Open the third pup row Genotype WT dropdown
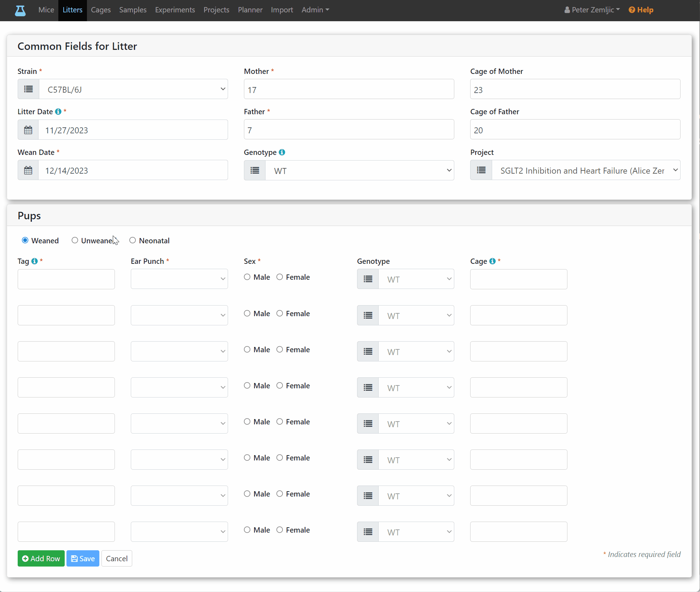Viewport: 700px width, 592px height. 416,352
